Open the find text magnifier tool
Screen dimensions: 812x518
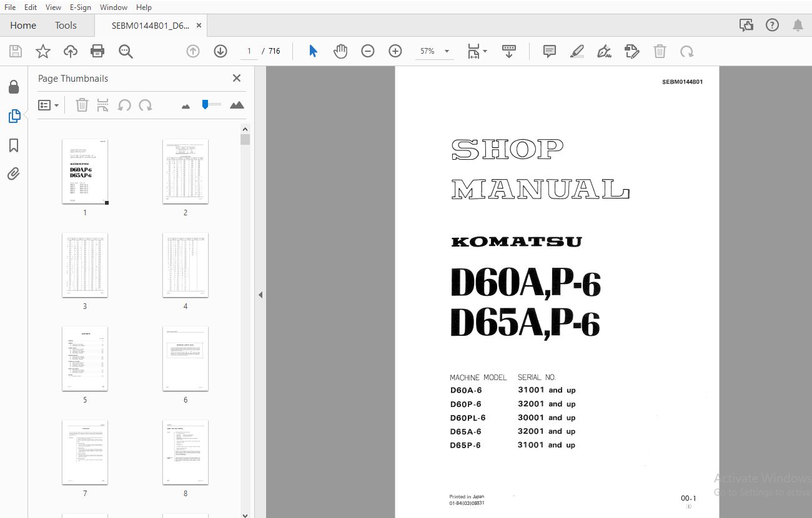pyautogui.click(x=126, y=51)
